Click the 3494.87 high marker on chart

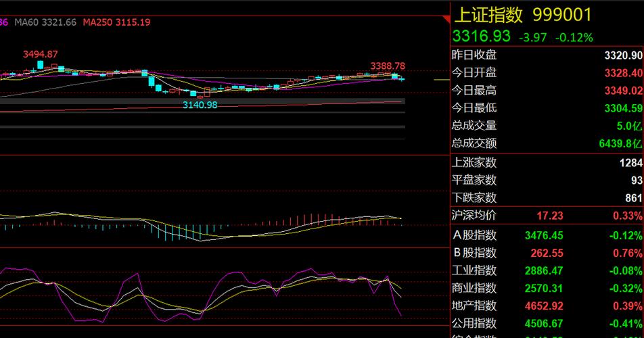click(x=40, y=54)
